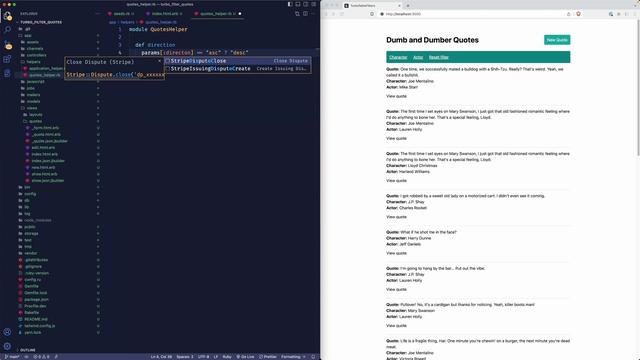
Task: Open the customize layout icon
Action: (x=313, y=4)
